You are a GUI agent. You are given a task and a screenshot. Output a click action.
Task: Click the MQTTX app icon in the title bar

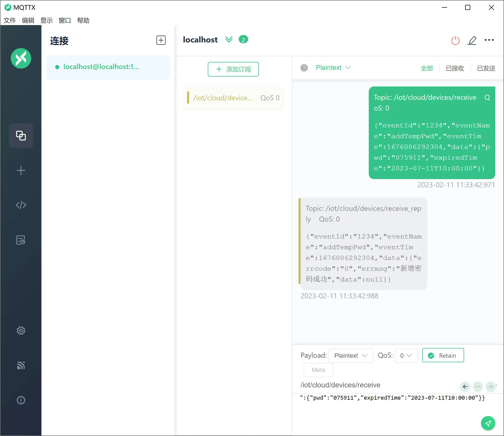point(8,7)
